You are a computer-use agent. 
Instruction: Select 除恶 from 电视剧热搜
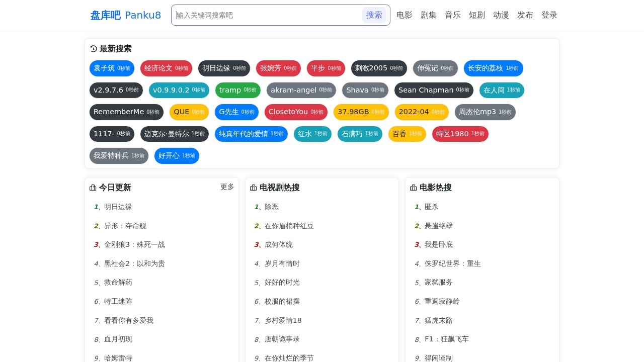[x=271, y=207]
